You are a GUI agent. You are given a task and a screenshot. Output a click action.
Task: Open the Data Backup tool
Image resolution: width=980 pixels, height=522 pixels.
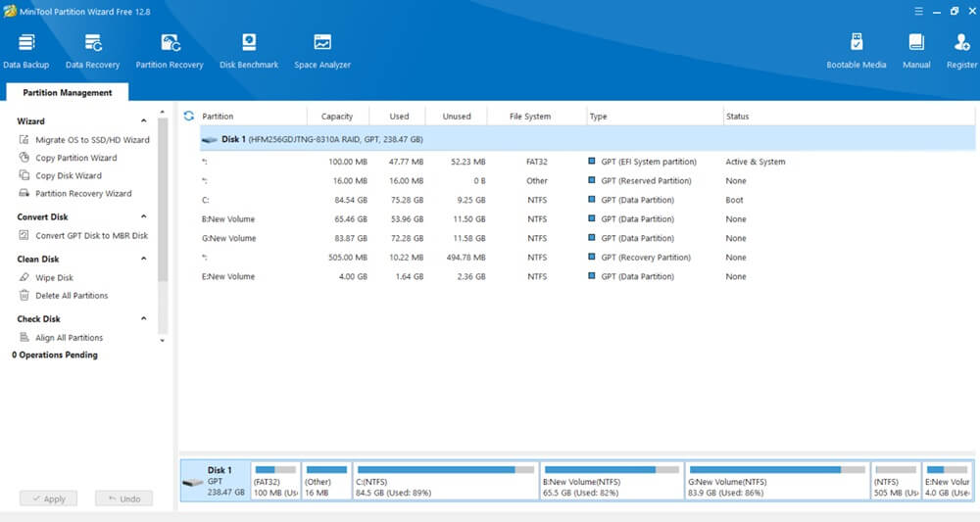26,51
